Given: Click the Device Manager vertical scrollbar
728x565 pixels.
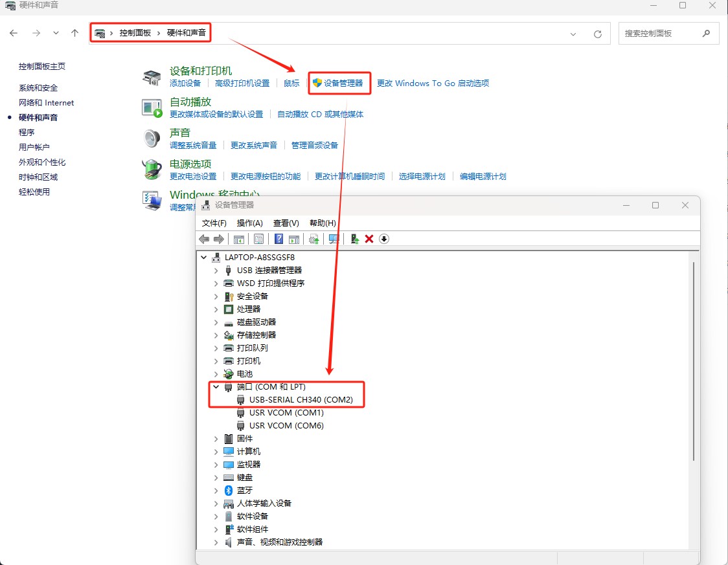Looking at the screenshot, I should point(693,361).
